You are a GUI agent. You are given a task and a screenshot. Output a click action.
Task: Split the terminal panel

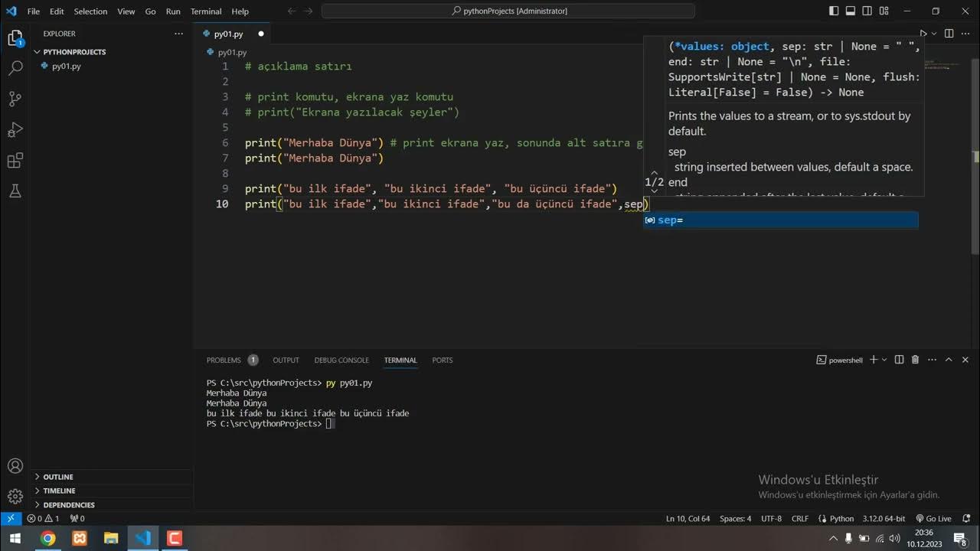[x=900, y=360]
